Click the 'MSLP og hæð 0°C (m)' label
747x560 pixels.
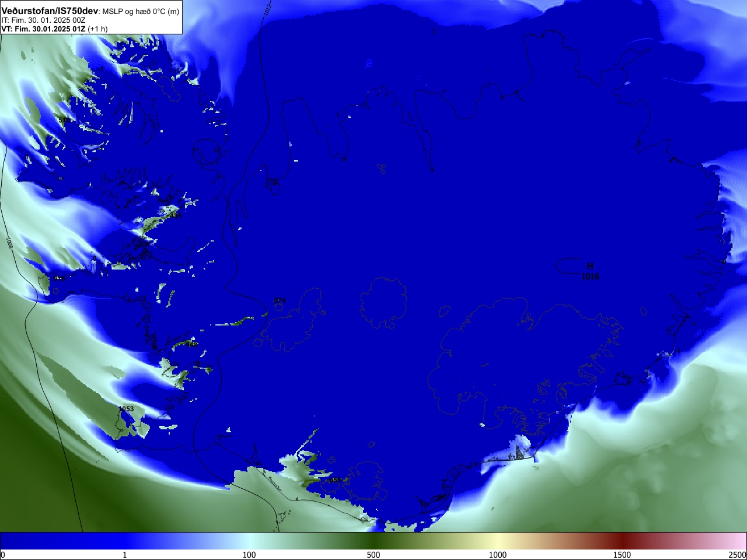coord(141,12)
